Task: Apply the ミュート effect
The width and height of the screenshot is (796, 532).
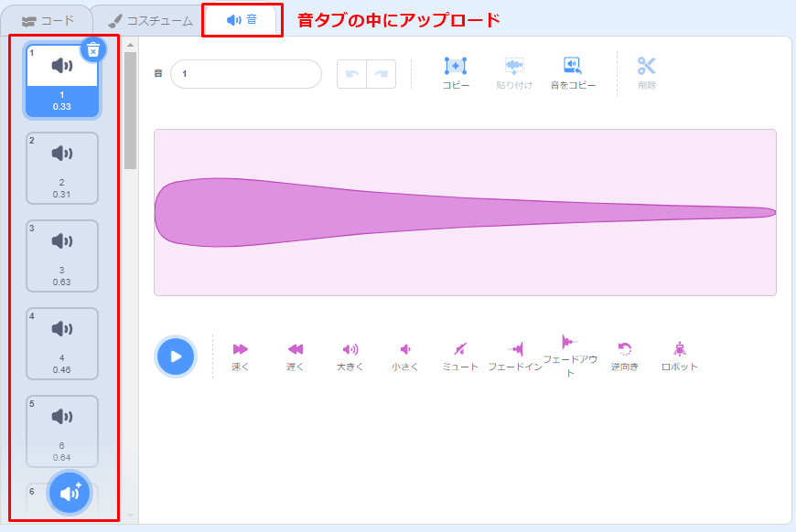Action: pos(460,357)
